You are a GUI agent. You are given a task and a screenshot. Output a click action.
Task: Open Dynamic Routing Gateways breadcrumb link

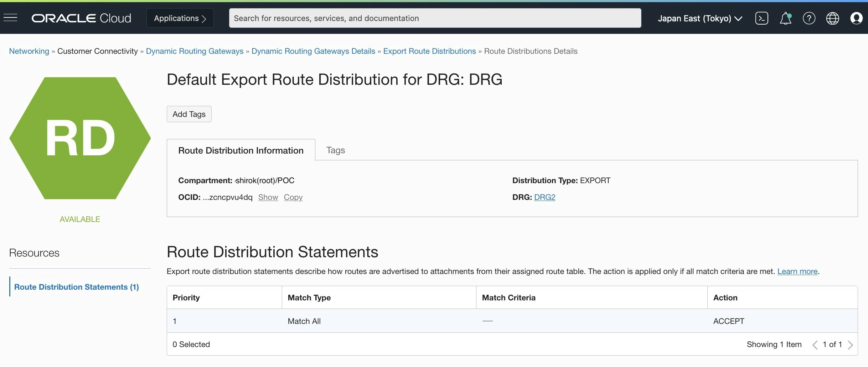pos(195,51)
